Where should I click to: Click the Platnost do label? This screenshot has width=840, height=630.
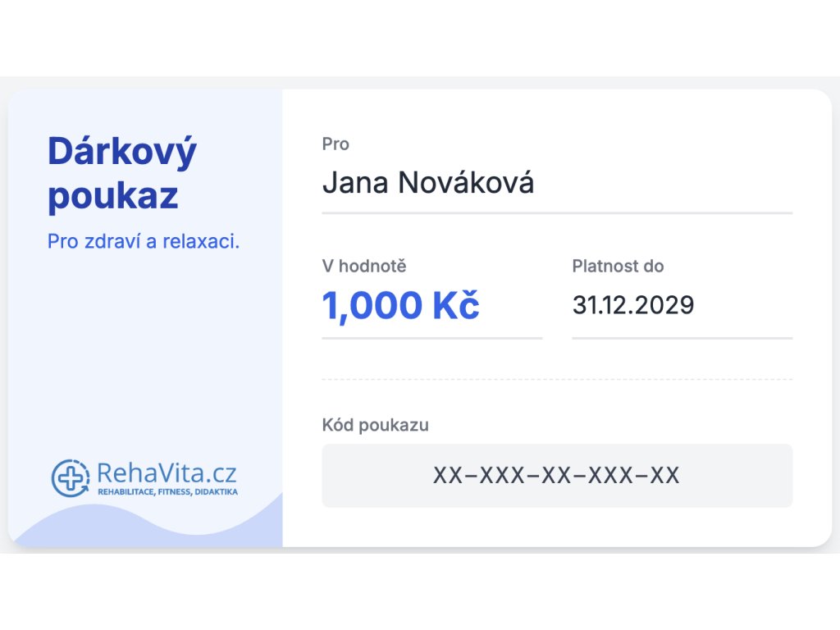[618, 266]
